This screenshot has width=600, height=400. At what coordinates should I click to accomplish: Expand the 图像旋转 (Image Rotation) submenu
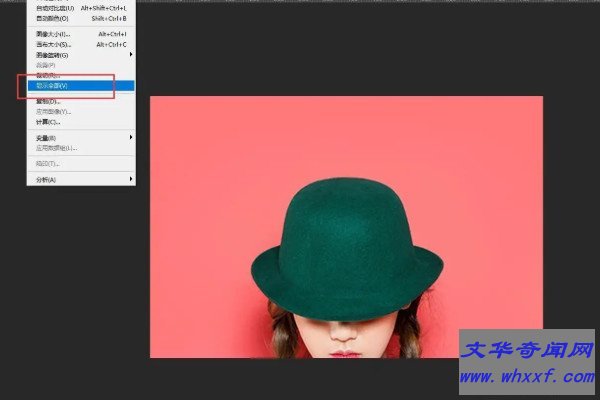pos(52,55)
